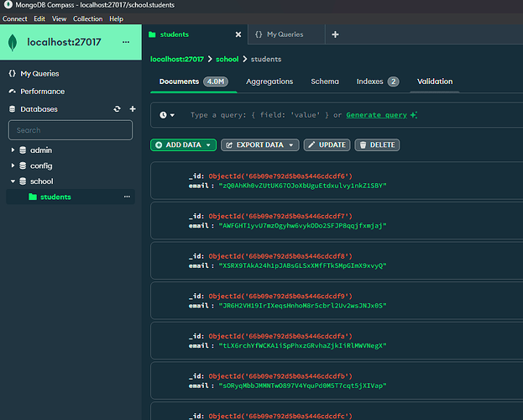Image resolution: width=523 pixels, height=420 pixels.
Task: Create a new database with plus icon
Action: [x=132, y=109]
